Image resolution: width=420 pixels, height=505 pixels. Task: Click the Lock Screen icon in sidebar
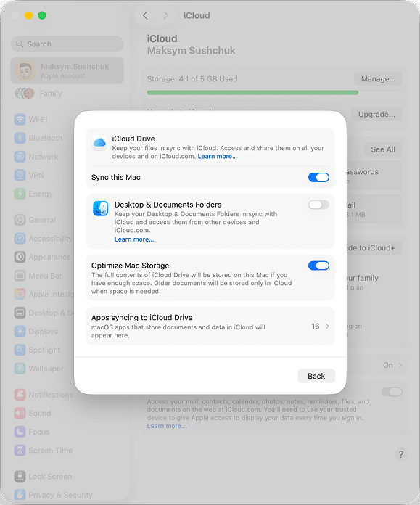(20, 476)
